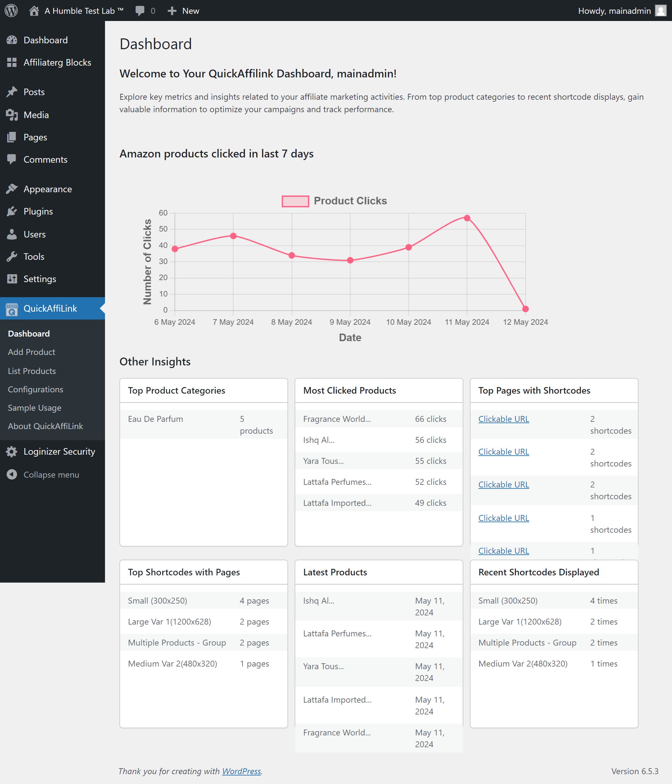The image size is (672, 784).
Task: Click the 11 May 2024 chart data point
Action: click(x=467, y=218)
